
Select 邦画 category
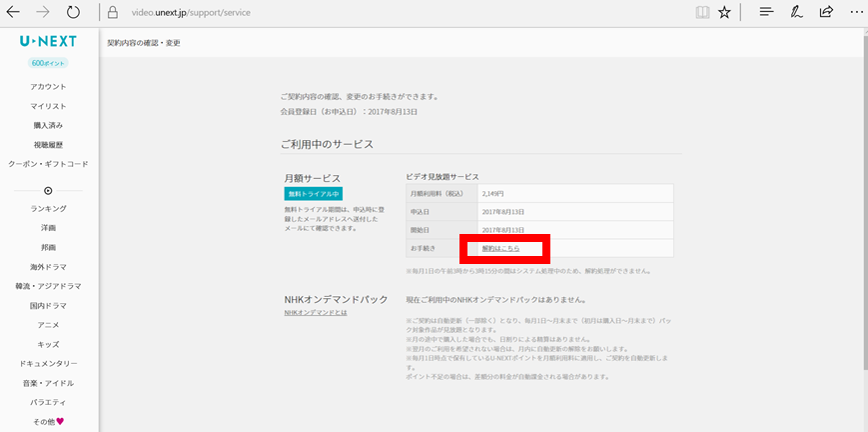(48, 247)
